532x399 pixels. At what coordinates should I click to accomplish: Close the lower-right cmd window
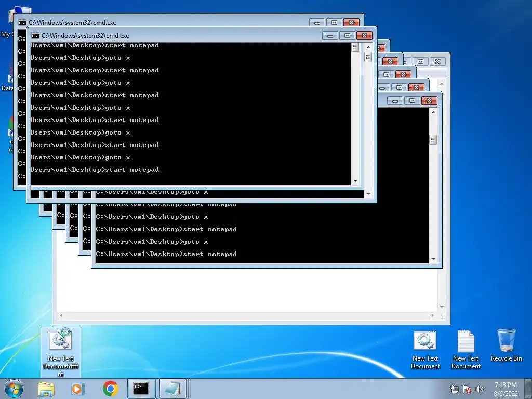[429, 100]
